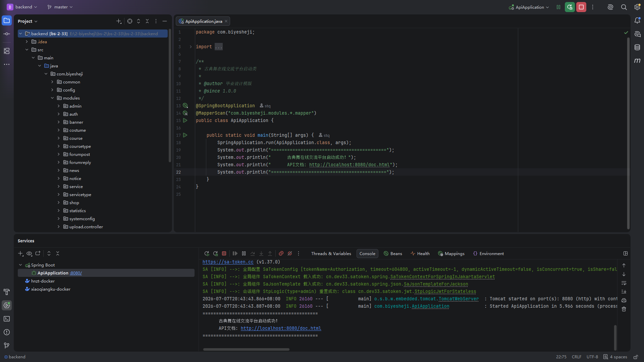This screenshot has height=362, width=644.
Task: Open the Project view mode dropdown
Action: pos(28,21)
